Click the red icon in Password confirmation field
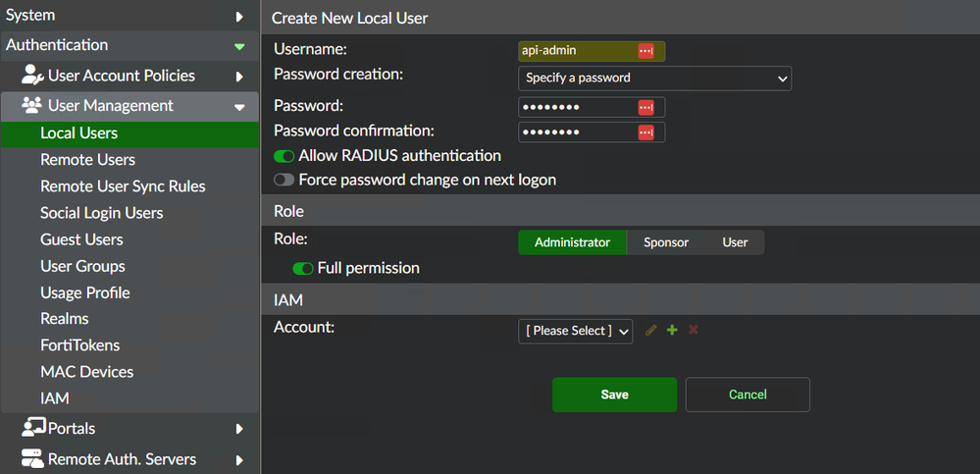The width and height of the screenshot is (980, 474). point(645,132)
